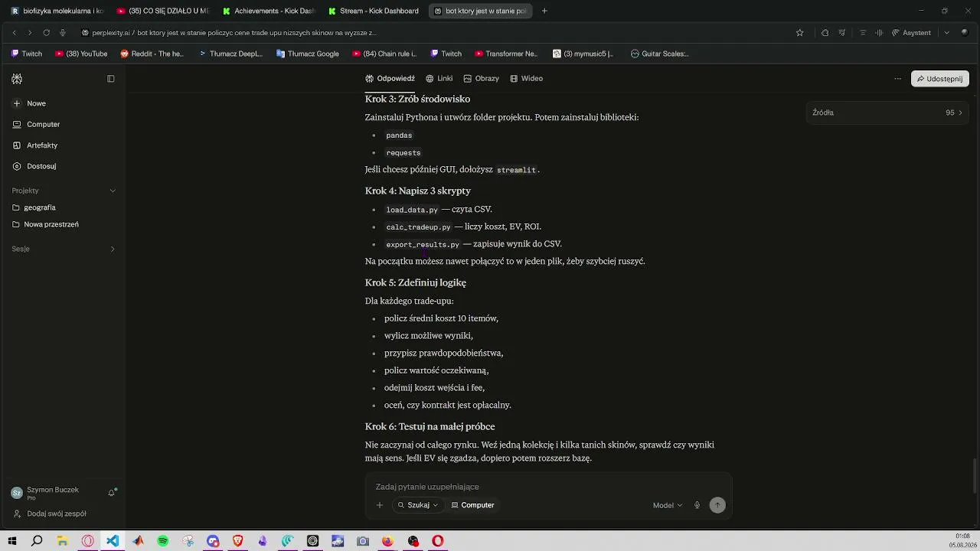This screenshot has height=551, width=980.
Task: Switch to CO SIĘ DZIAŁO YouTube tab
Action: click(163, 11)
